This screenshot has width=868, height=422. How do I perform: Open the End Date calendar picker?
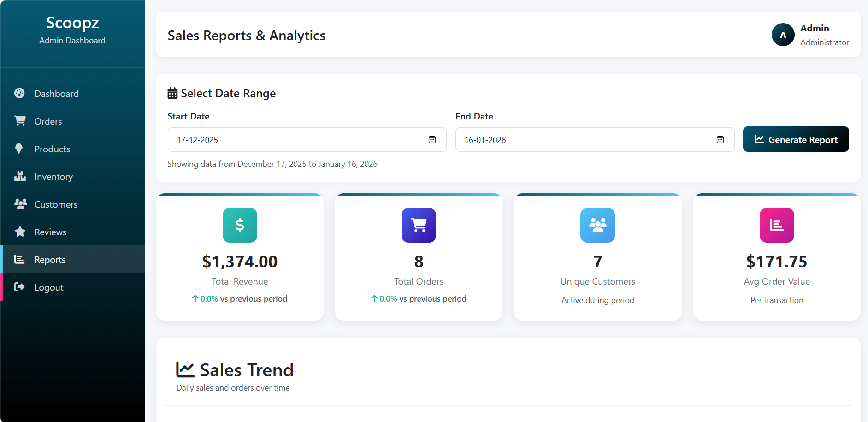(x=720, y=140)
